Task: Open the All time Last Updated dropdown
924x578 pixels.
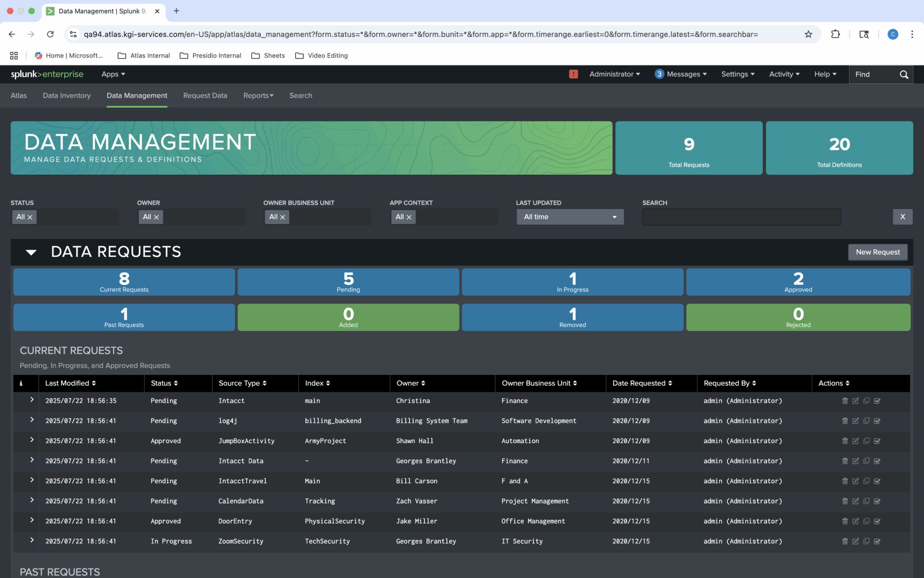Action: point(570,217)
